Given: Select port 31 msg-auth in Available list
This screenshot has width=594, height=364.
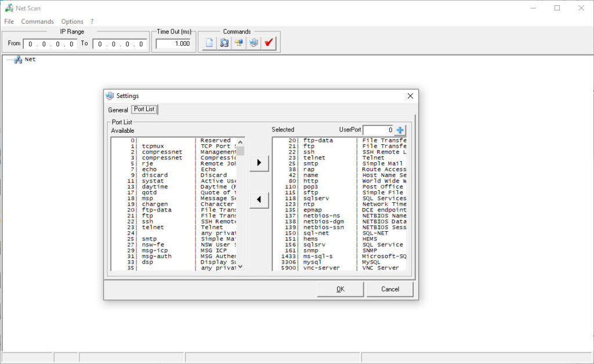Looking at the screenshot, I should (x=174, y=257).
